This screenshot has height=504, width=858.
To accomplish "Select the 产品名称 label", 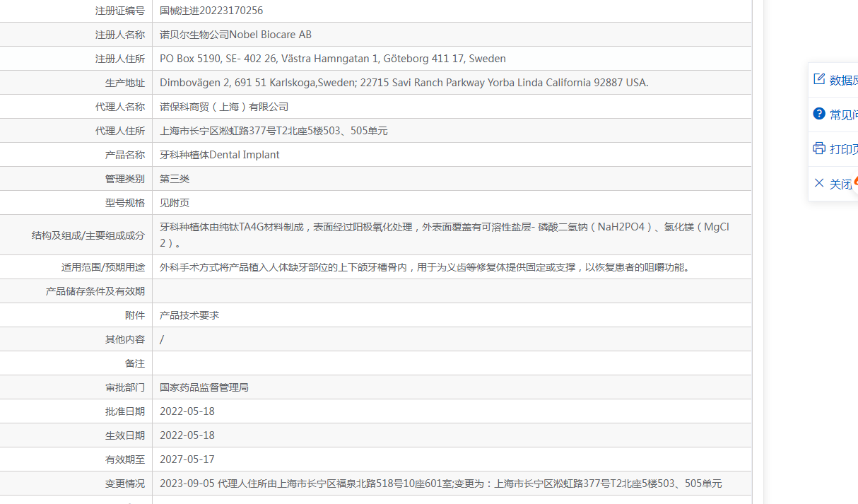I will point(125,155).
